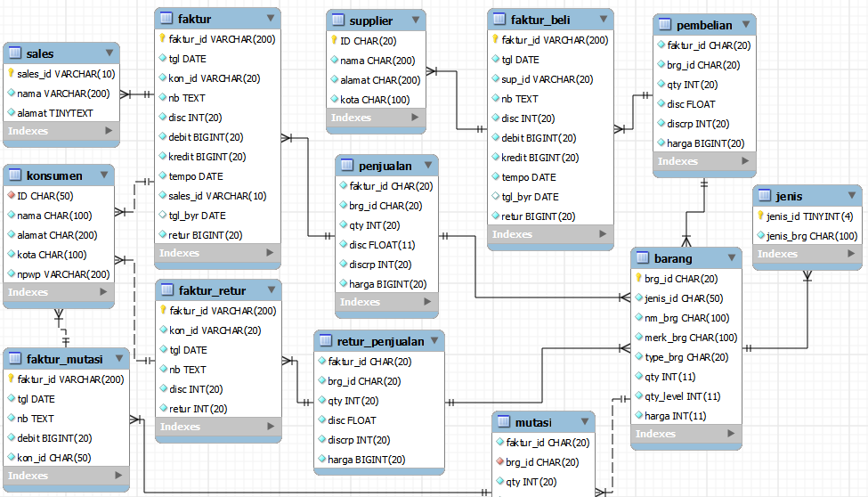Click the red diamond icon beside konsumen ID

[x=11, y=196]
